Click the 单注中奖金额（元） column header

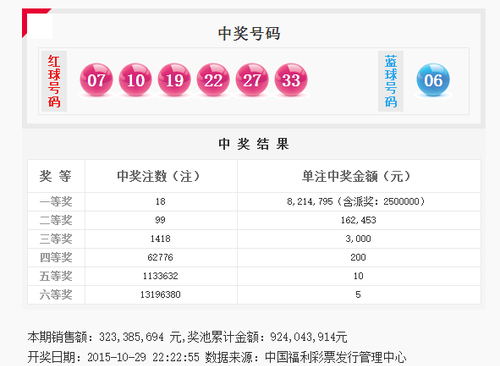[x=356, y=176]
